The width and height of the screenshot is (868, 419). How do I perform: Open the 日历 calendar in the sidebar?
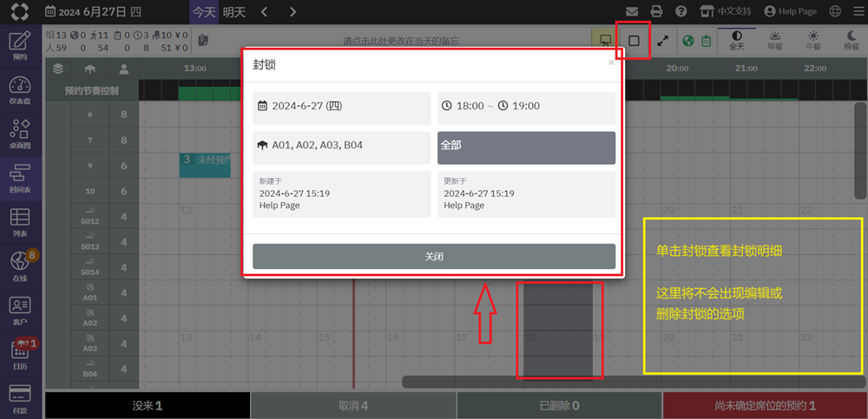pos(20,356)
